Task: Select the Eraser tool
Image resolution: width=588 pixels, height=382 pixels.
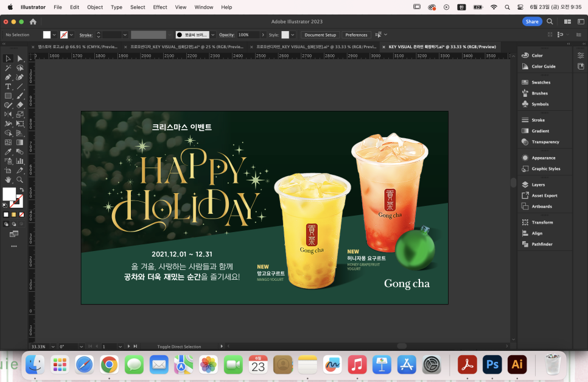Action: (20, 105)
